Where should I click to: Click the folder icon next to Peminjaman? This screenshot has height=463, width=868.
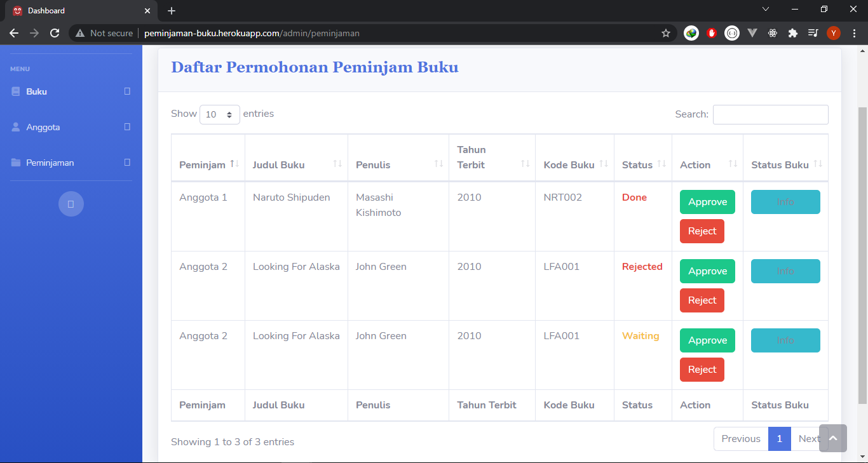15,163
